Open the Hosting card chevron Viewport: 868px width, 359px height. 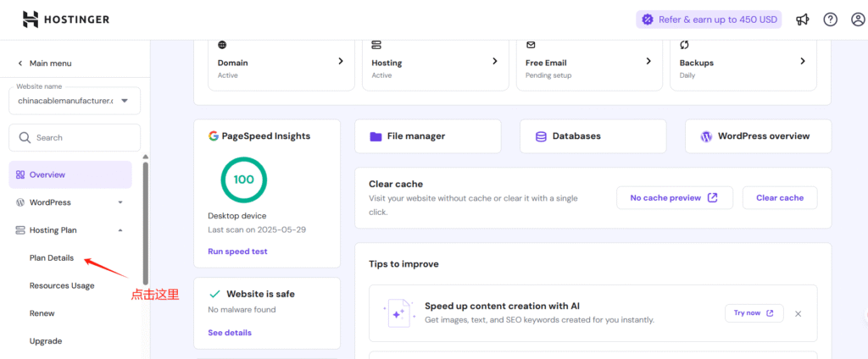(495, 61)
